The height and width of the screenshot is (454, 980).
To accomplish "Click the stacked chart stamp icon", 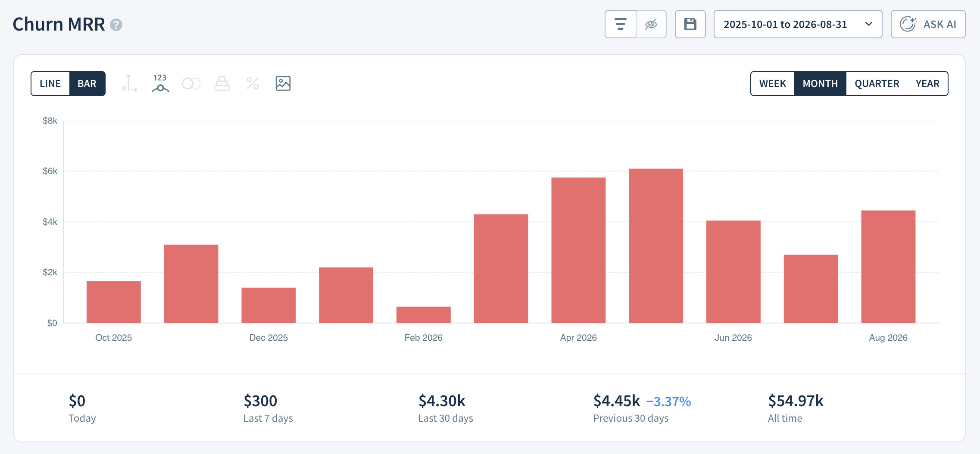I will pyautogui.click(x=222, y=83).
